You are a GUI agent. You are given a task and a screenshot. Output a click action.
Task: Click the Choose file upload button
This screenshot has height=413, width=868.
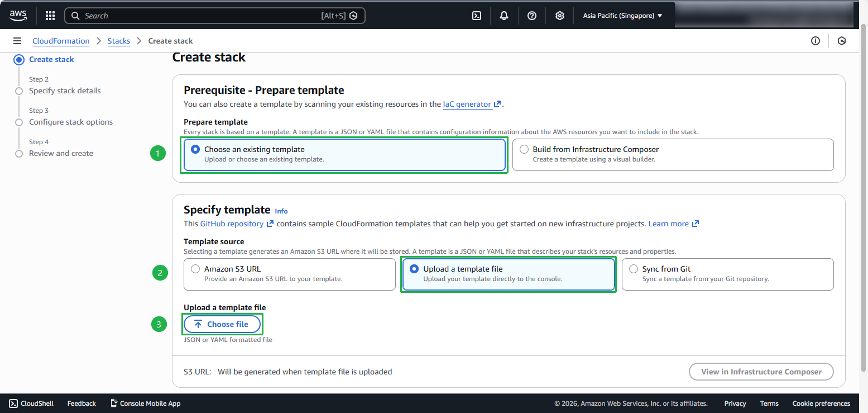coord(222,324)
